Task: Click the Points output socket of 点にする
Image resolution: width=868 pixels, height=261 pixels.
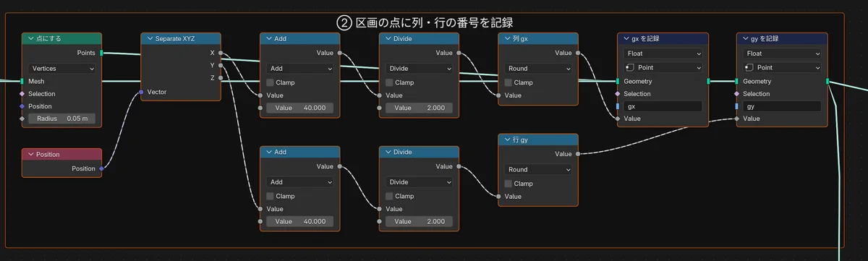Action: pos(102,53)
